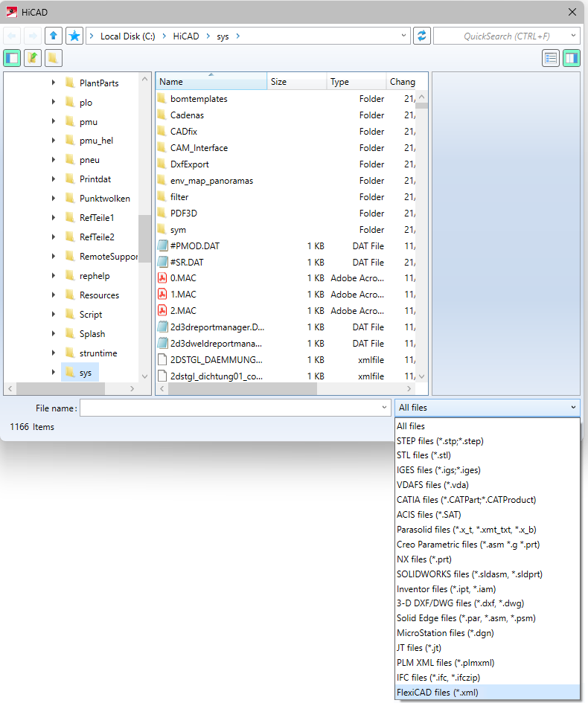Click the grayed forward navigation arrow

(33, 36)
